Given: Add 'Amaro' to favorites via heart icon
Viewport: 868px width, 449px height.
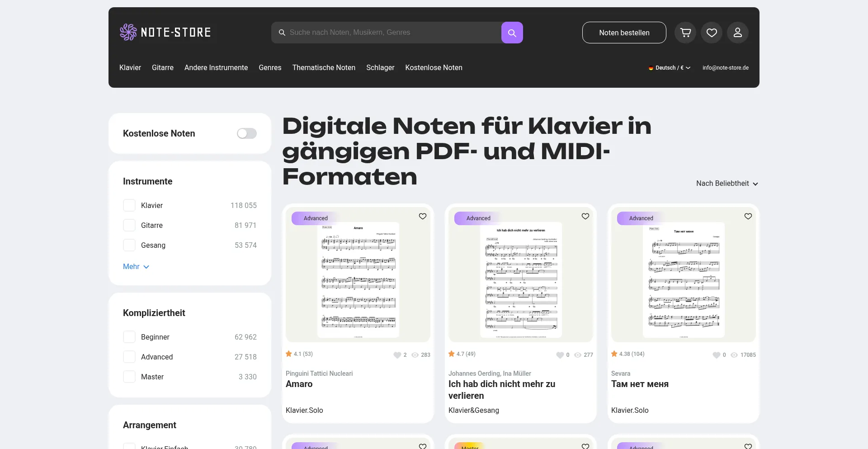Looking at the screenshot, I should pyautogui.click(x=422, y=216).
